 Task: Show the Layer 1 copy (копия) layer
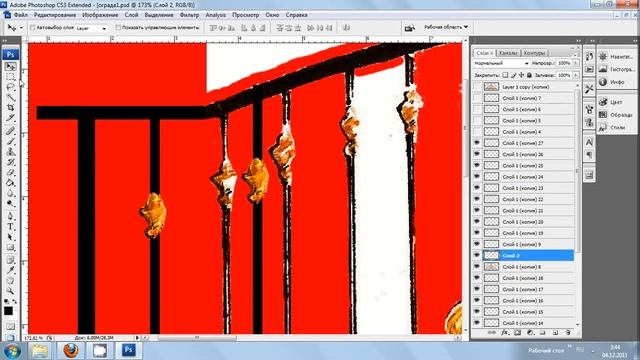(x=477, y=87)
